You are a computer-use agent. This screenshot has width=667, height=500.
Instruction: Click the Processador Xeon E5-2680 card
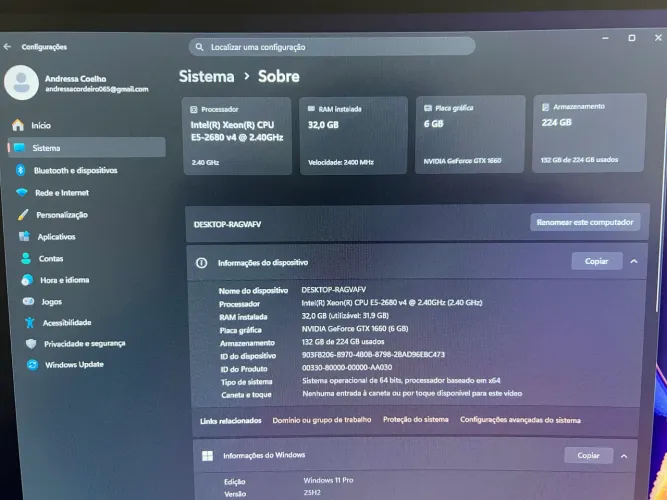pyautogui.click(x=237, y=136)
